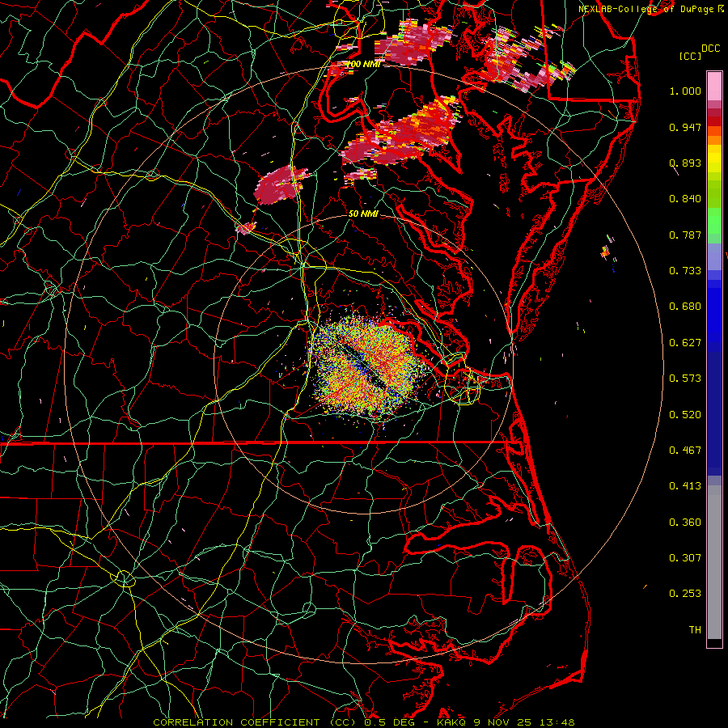728x728 pixels.
Task: Select the 0.360 legend value
Action: point(685,523)
